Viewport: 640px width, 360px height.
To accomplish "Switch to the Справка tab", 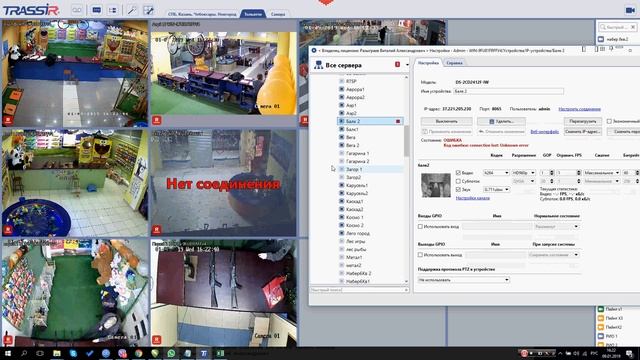I will click(x=454, y=63).
